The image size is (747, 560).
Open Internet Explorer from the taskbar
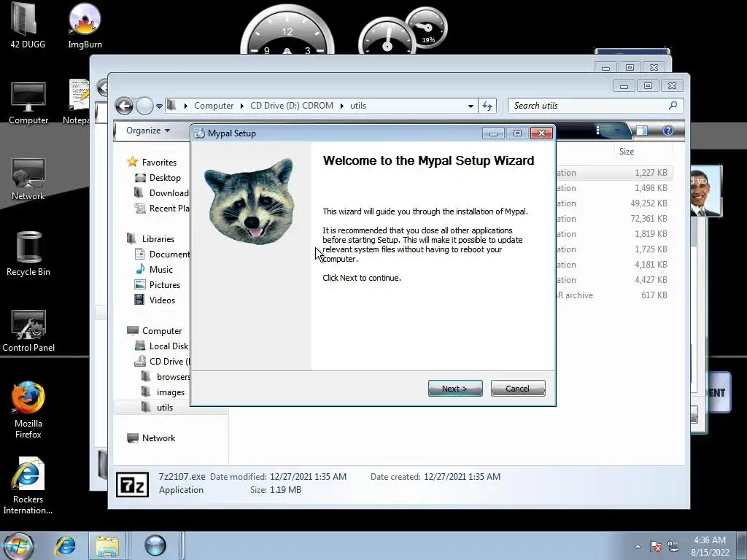(65, 545)
